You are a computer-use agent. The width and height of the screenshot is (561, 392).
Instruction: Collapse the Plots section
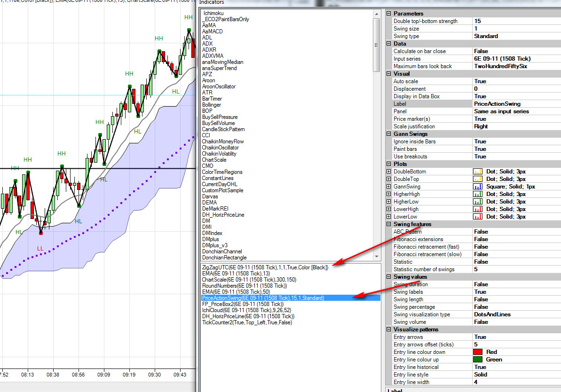point(388,164)
